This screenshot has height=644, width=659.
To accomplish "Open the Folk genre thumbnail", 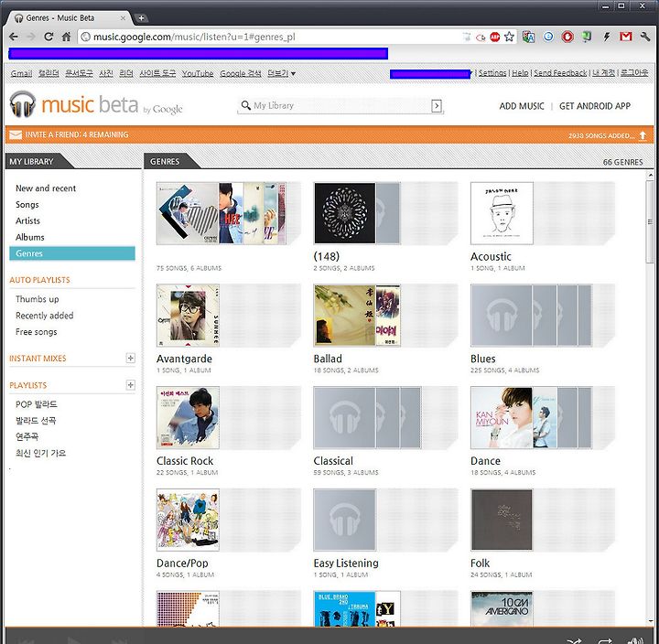I will [x=502, y=520].
